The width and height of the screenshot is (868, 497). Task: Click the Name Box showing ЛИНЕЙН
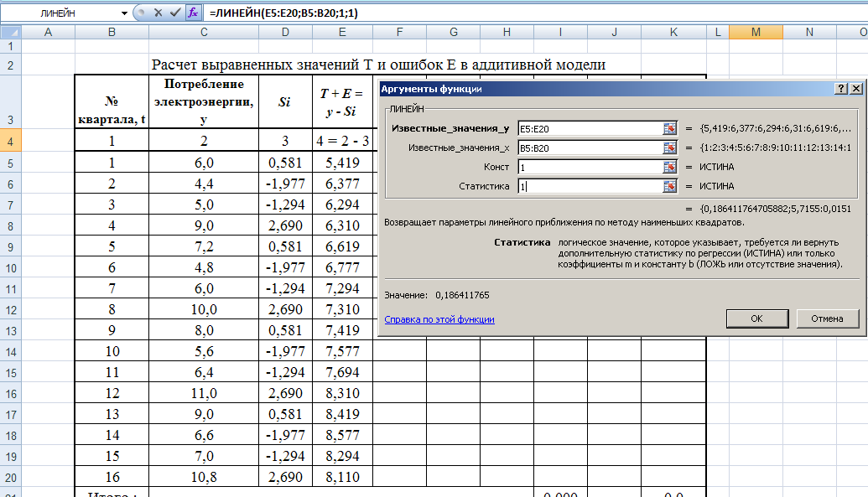(x=60, y=13)
